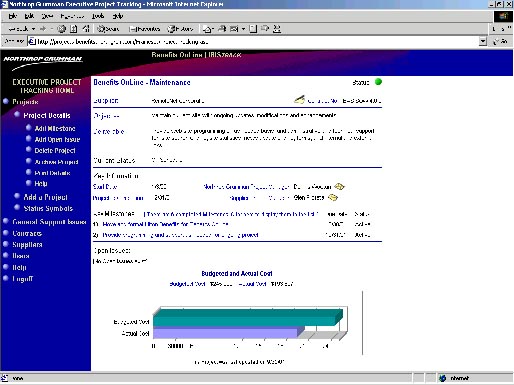
Task: Click the green status indicator circle
Action: pos(378,82)
